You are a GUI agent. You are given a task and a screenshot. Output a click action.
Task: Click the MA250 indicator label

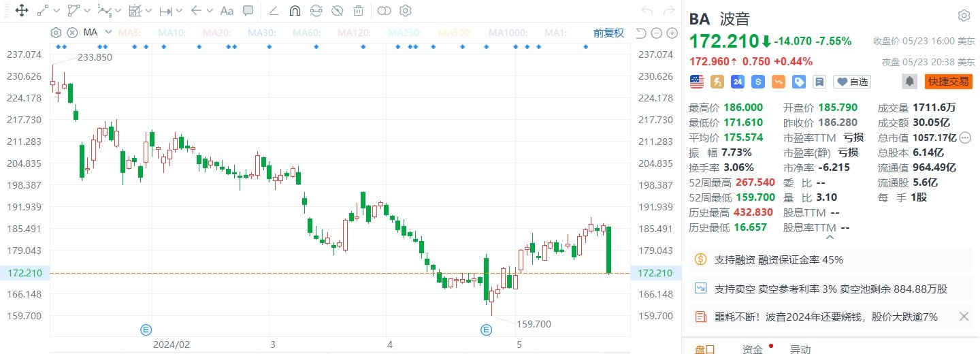404,33
